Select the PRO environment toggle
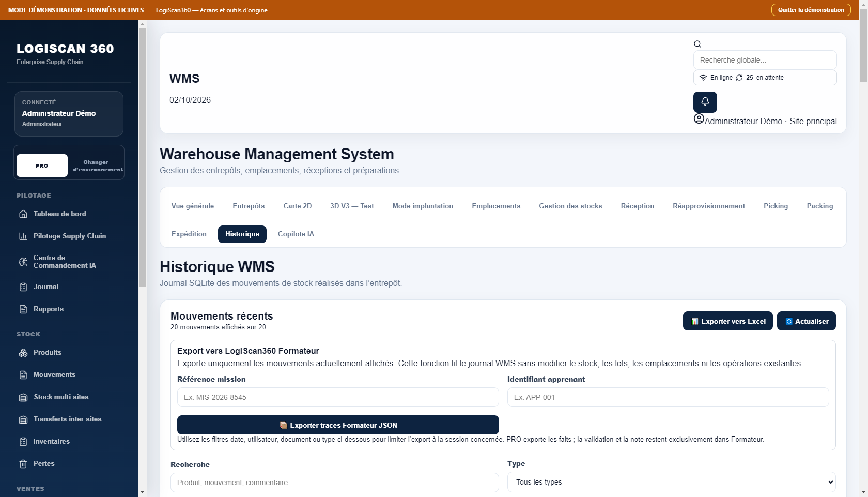The width and height of the screenshot is (868, 497). (42, 165)
